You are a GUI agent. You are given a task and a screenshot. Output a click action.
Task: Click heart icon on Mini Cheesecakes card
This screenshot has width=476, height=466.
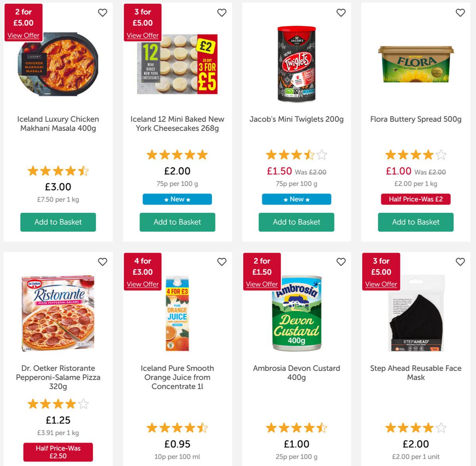click(222, 13)
